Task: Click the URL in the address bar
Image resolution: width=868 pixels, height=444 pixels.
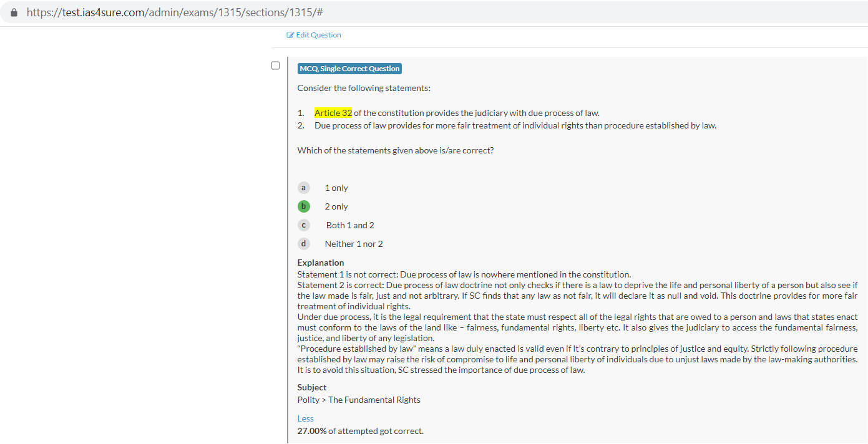Action: (175, 12)
